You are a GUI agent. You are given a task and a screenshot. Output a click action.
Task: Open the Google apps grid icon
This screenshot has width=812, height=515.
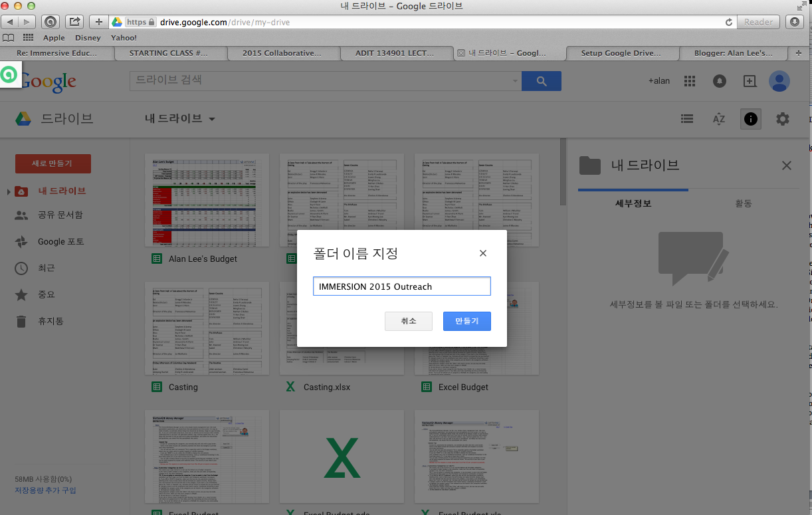pyautogui.click(x=690, y=81)
